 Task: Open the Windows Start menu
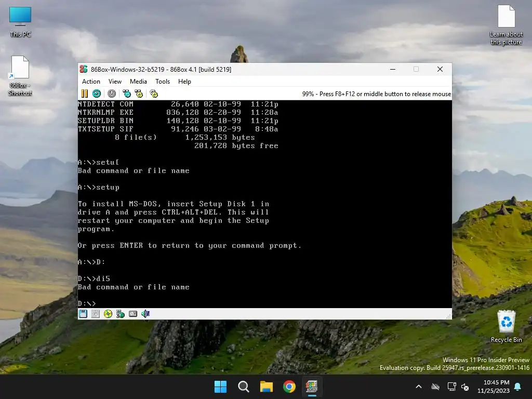coord(220,387)
